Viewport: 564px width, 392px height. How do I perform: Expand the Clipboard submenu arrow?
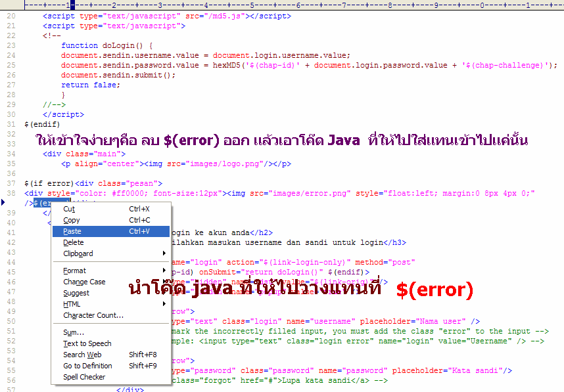pyautogui.click(x=164, y=253)
